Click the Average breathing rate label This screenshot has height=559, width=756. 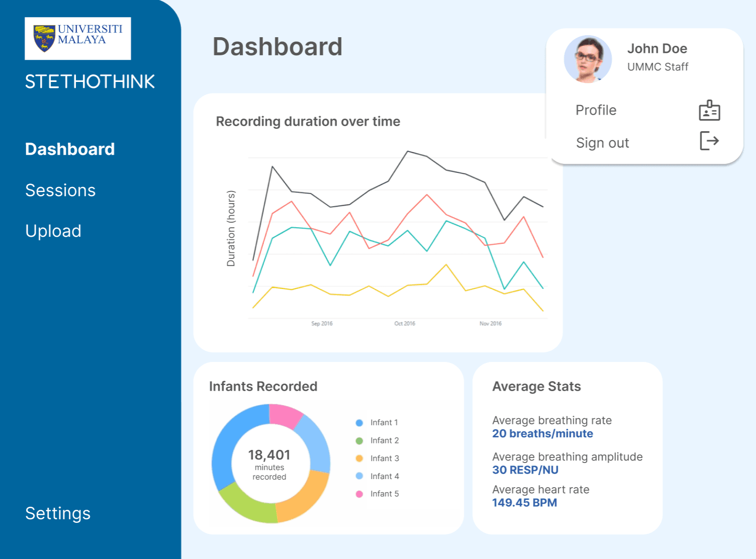552,420
